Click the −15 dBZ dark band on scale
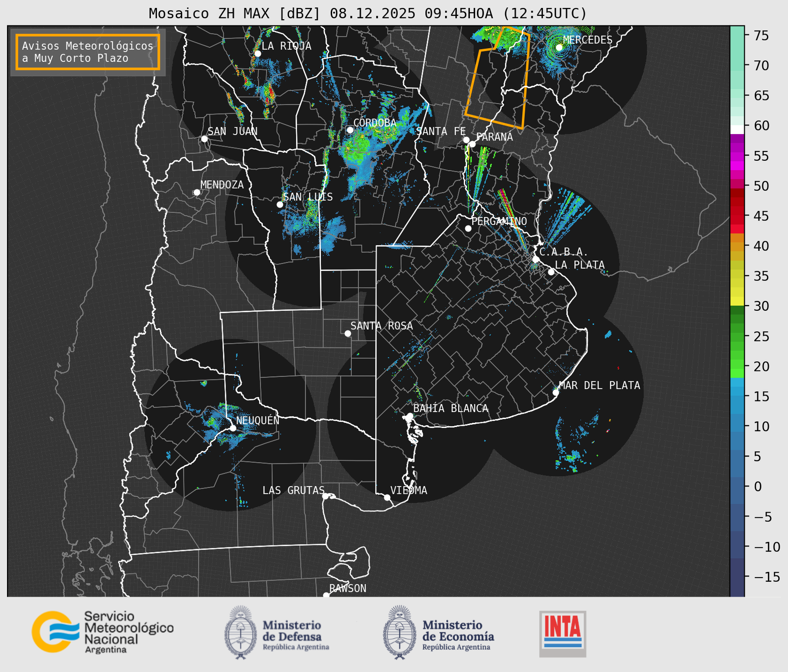The width and height of the screenshot is (788, 672). [x=737, y=577]
